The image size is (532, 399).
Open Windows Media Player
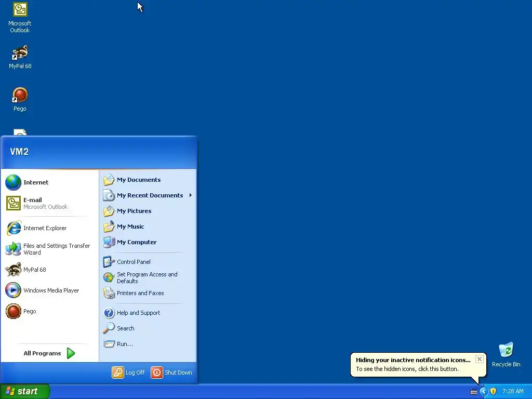coord(50,290)
